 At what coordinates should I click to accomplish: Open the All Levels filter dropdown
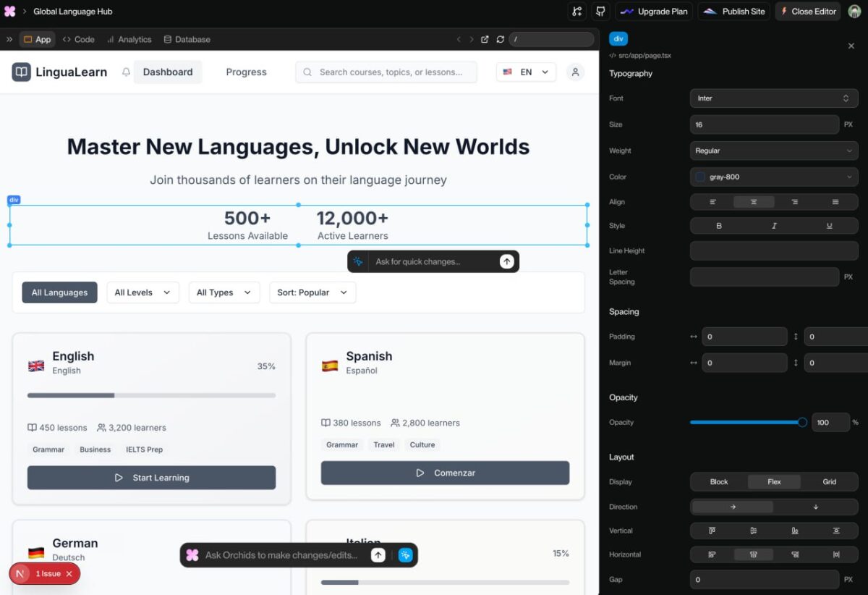point(142,292)
